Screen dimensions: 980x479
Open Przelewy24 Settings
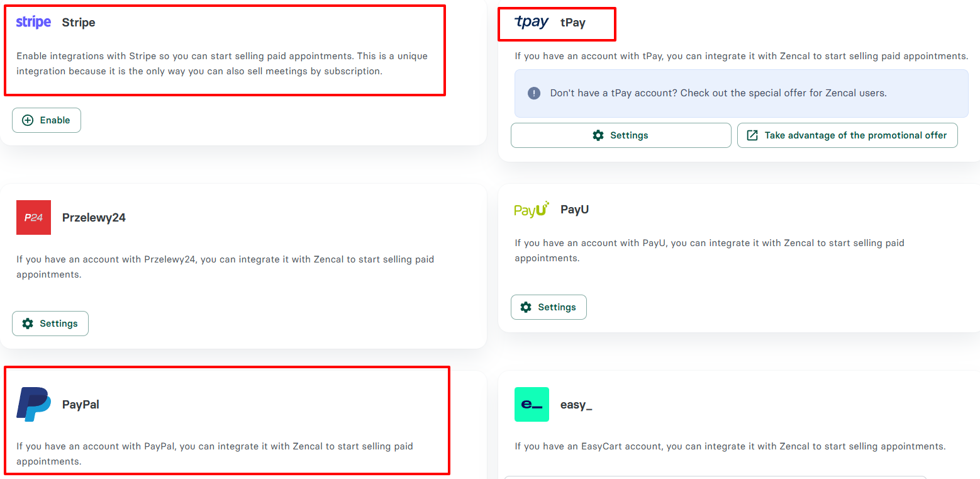click(x=50, y=324)
